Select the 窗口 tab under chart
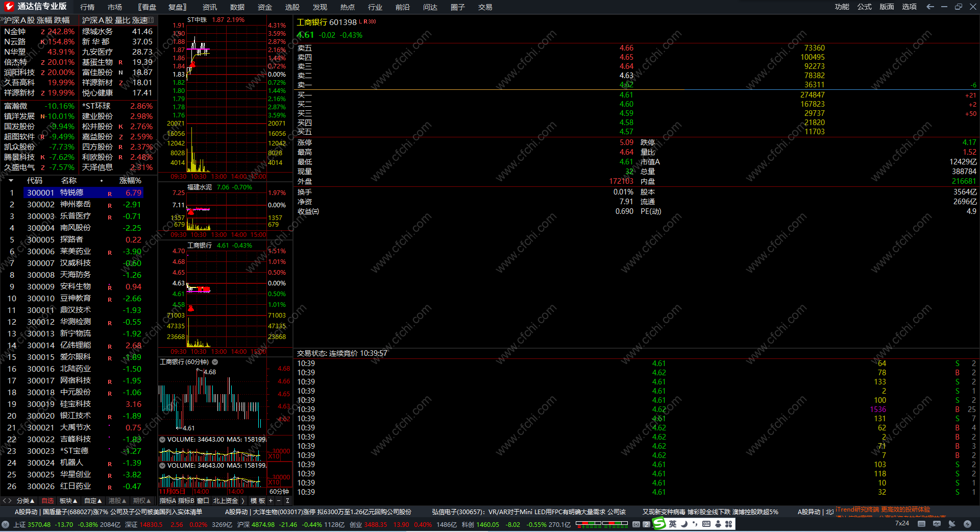This screenshot has width=980, height=532. [203, 501]
